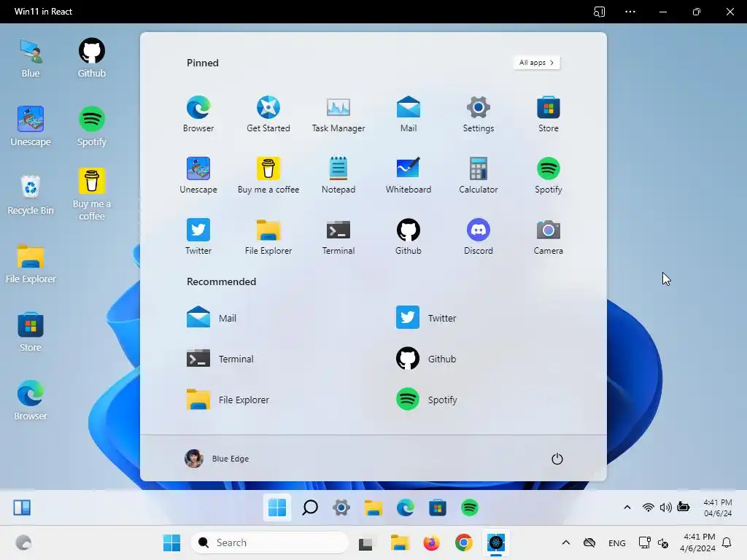Launch Get Started in Pinned section

click(268, 114)
